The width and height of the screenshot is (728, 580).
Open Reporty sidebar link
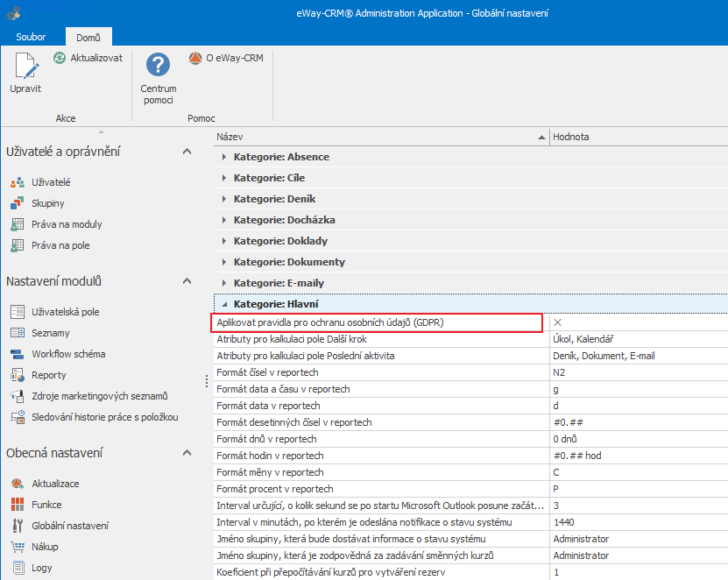click(49, 375)
